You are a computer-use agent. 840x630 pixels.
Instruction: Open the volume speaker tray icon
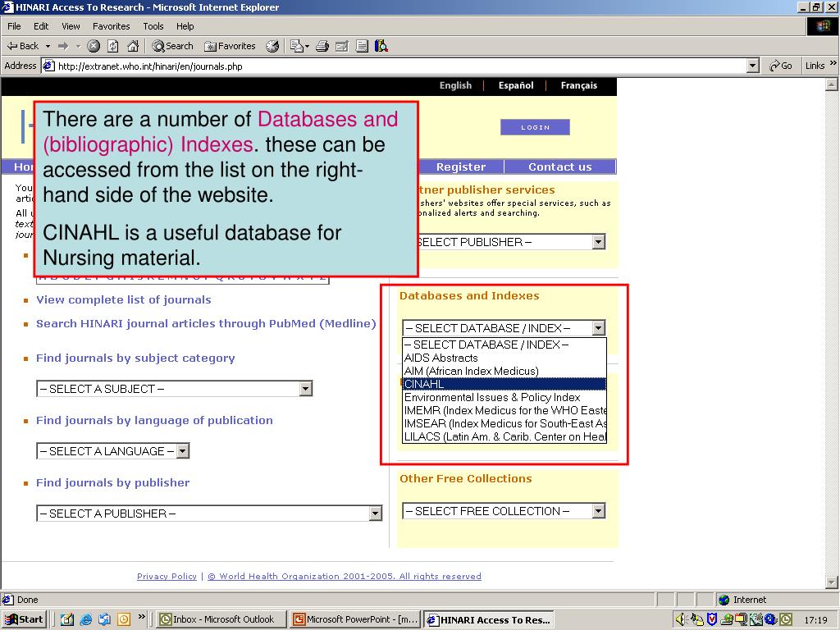point(681,619)
